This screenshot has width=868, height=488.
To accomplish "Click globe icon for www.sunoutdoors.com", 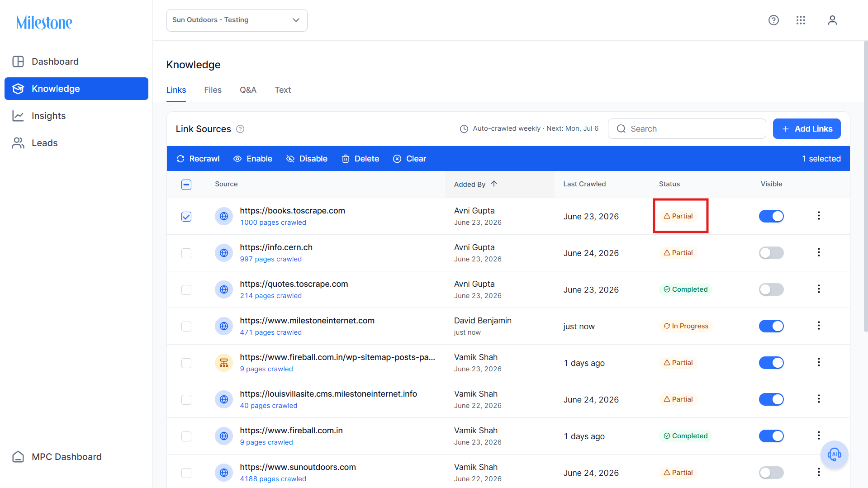I will pos(224,473).
